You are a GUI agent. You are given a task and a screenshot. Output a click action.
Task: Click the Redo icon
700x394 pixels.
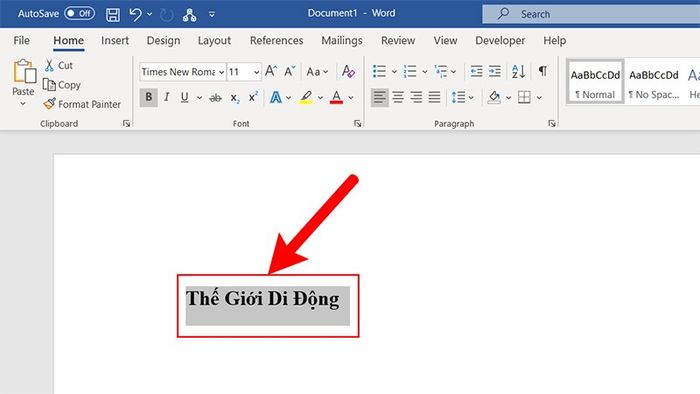[x=167, y=15]
